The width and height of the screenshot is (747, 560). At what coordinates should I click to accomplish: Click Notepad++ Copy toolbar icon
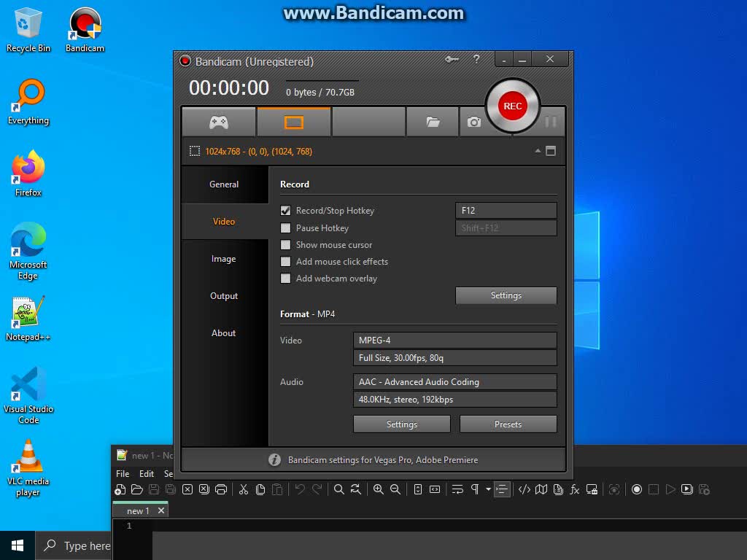tap(260, 489)
